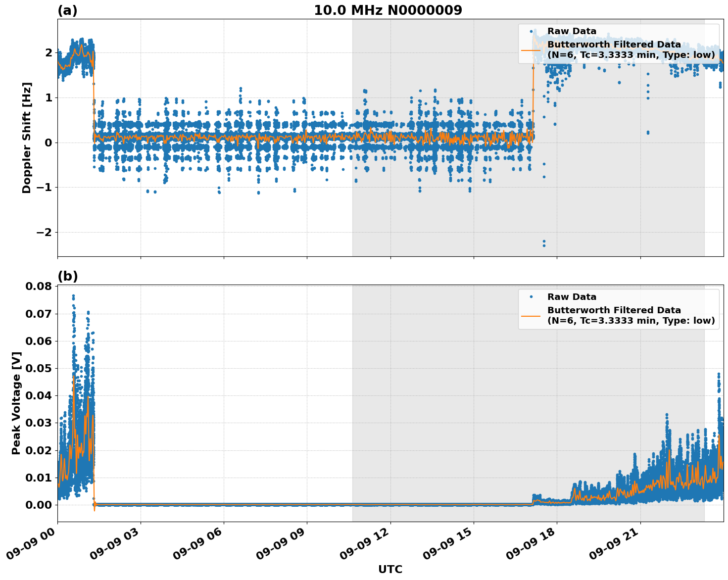Viewport: 728px width, 580px height.
Task: Click the title 10.0 MHz N0000009
Action: tap(388, 9)
